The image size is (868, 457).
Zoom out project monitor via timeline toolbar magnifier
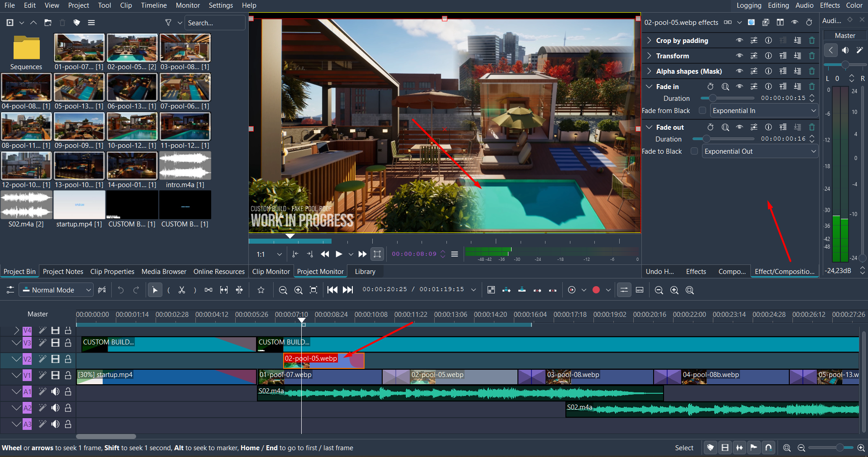point(283,290)
